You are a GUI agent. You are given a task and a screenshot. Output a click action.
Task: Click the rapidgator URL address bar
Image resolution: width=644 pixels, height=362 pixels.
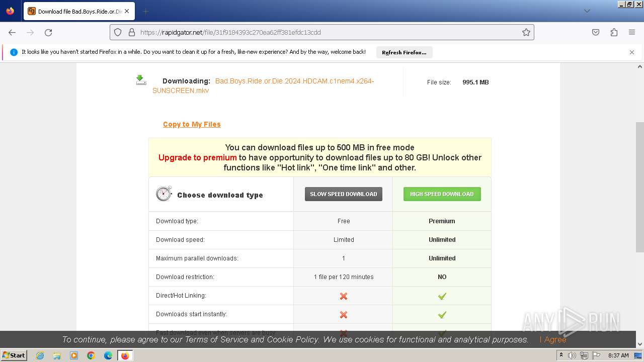tap(322, 32)
